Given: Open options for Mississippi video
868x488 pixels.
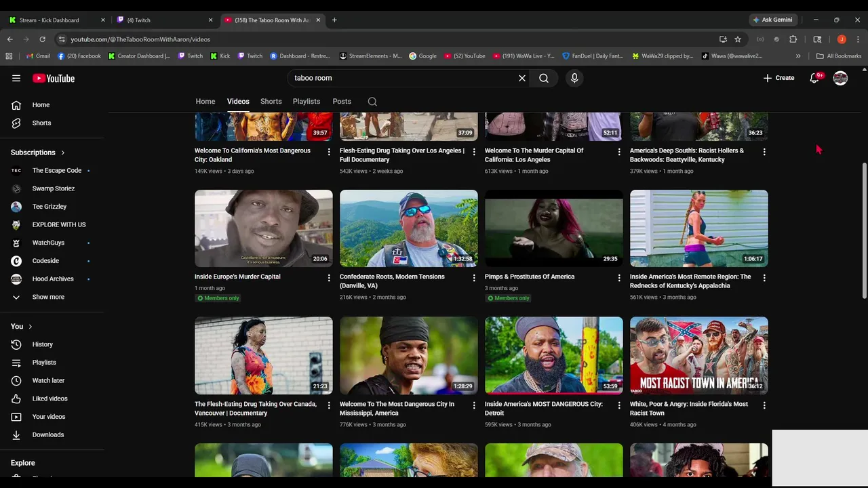Looking at the screenshot, I should coord(474,405).
